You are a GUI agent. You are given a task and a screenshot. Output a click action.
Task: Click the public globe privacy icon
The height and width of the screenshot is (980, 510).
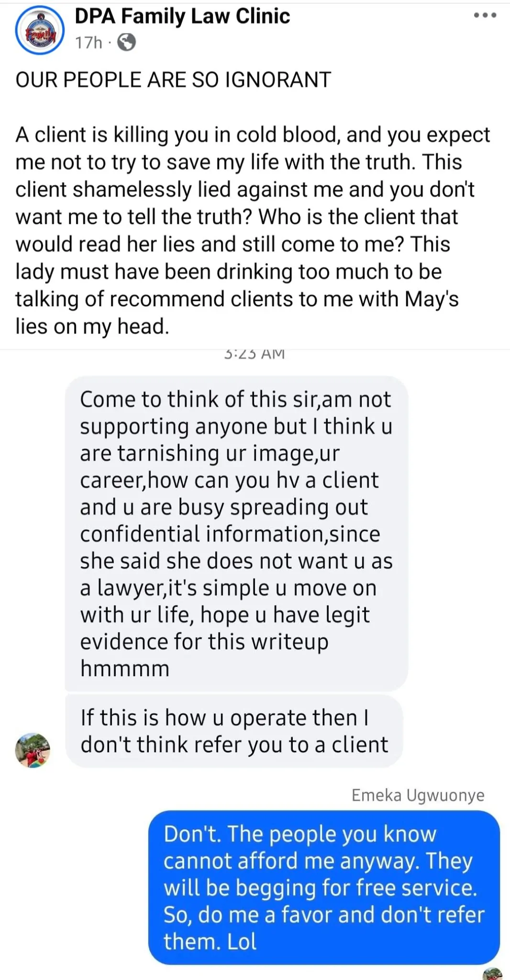point(126,43)
